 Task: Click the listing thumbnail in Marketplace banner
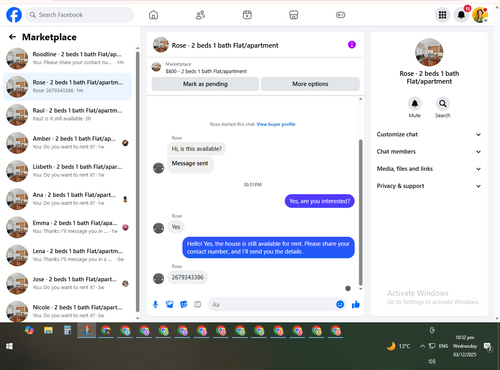click(x=156, y=67)
